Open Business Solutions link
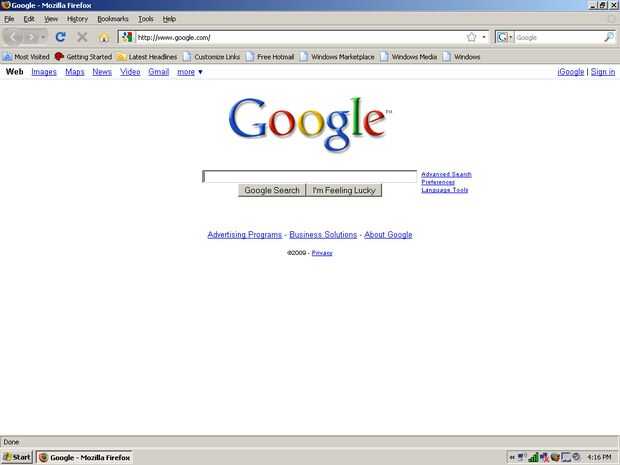 point(323,235)
